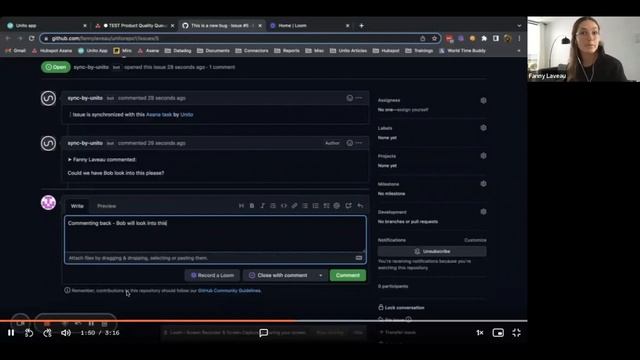Viewport: 640px width, 360px height.
Task: Open the World Time Buddy bookmark
Action: [x=462, y=51]
